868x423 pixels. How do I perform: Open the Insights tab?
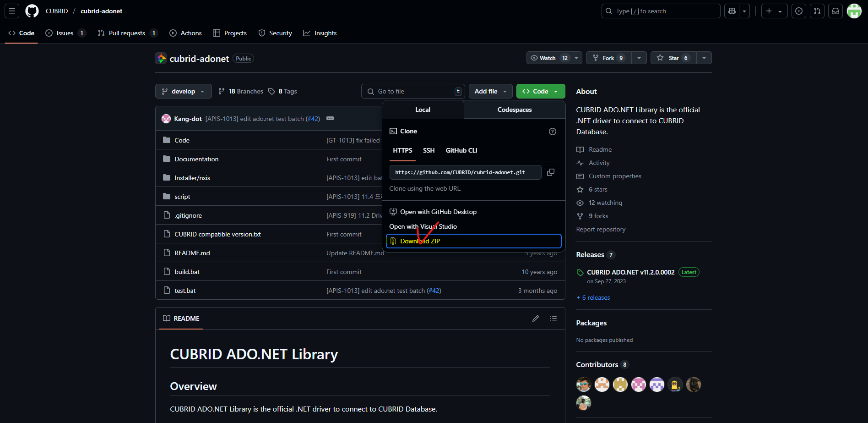[320, 33]
